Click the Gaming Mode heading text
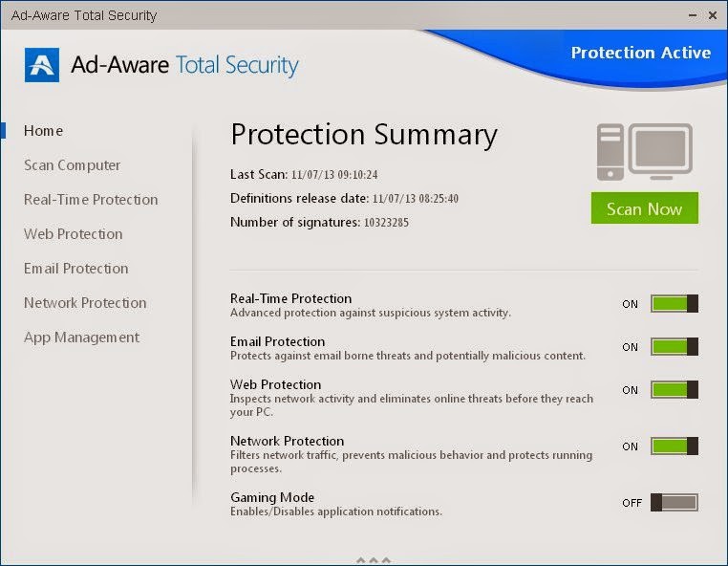Viewport: 728px width, 566px height. click(272, 498)
